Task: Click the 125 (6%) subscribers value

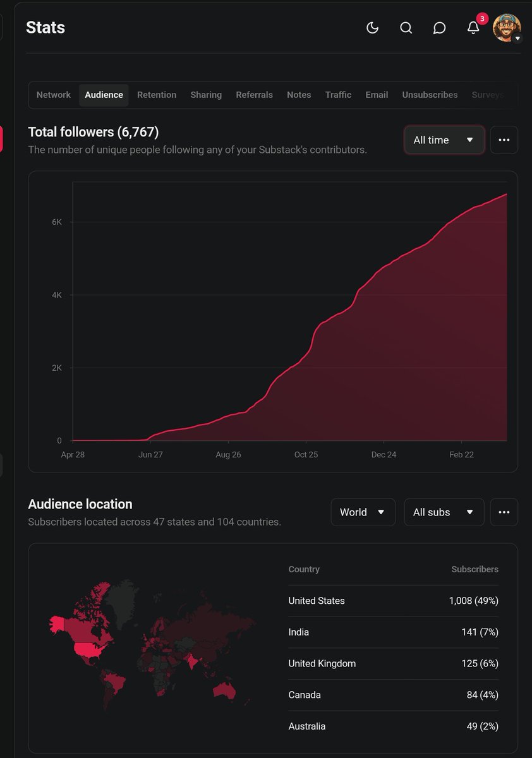Action: point(480,664)
